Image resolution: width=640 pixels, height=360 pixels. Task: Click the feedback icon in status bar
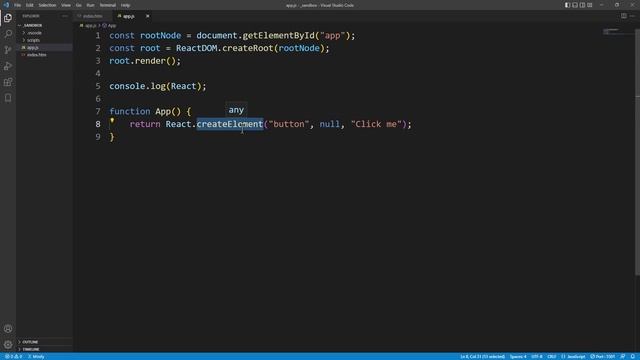[623, 356]
